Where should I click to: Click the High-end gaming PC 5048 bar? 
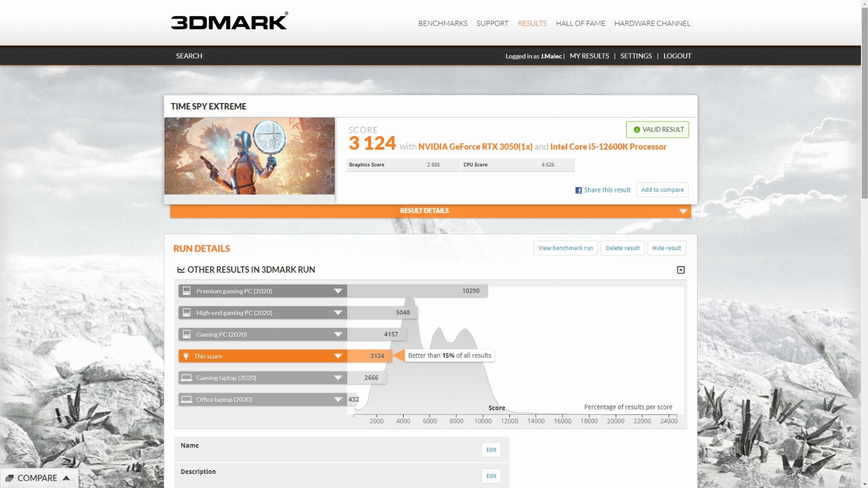coord(382,313)
